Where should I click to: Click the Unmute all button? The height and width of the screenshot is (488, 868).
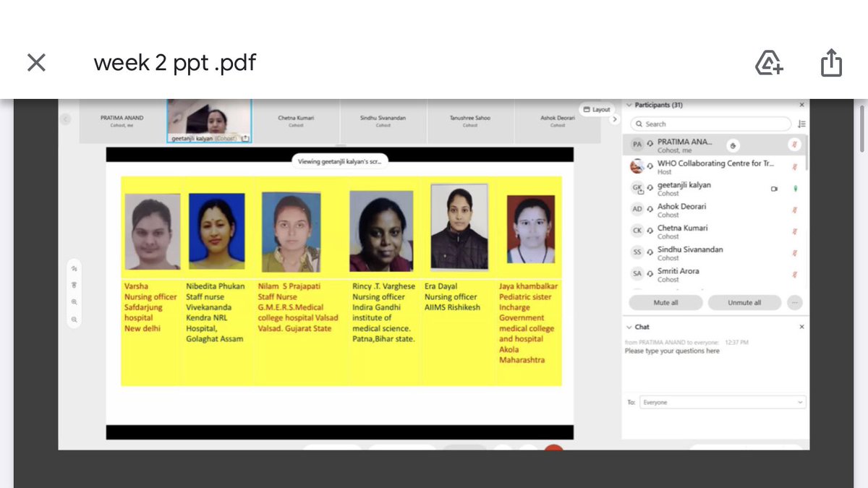click(x=744, y=302)
